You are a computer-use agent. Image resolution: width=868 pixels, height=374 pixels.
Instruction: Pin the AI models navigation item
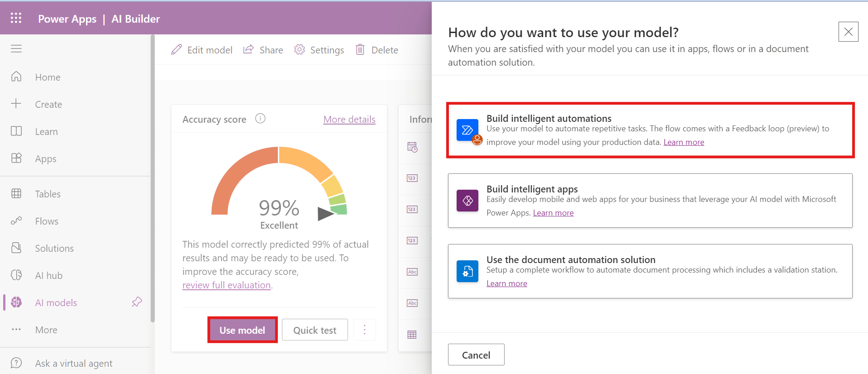[x=137, y=302]
